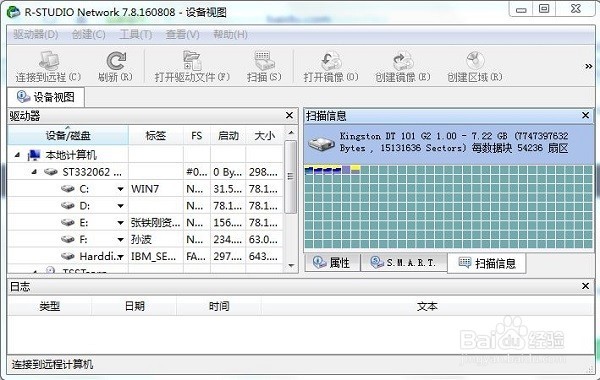Image resolution: width=600 pixels, height=380 pixels.
Task: Click the 启动 column header
Action: [228, 135]
